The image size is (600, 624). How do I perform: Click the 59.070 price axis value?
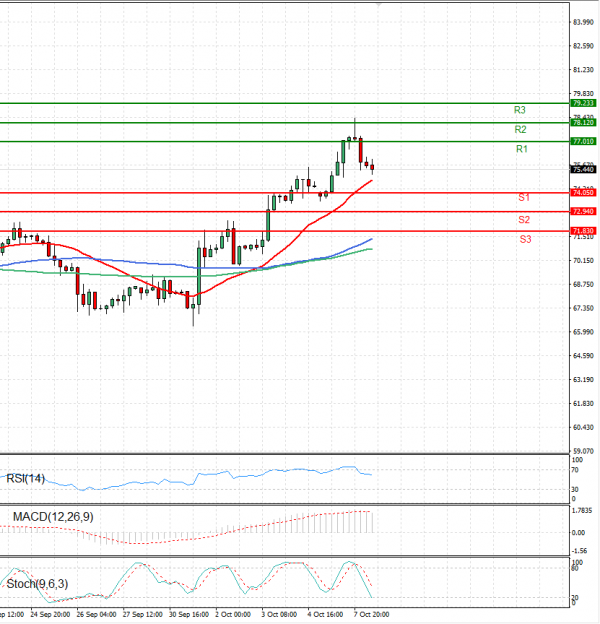click(x=583, y=451)
